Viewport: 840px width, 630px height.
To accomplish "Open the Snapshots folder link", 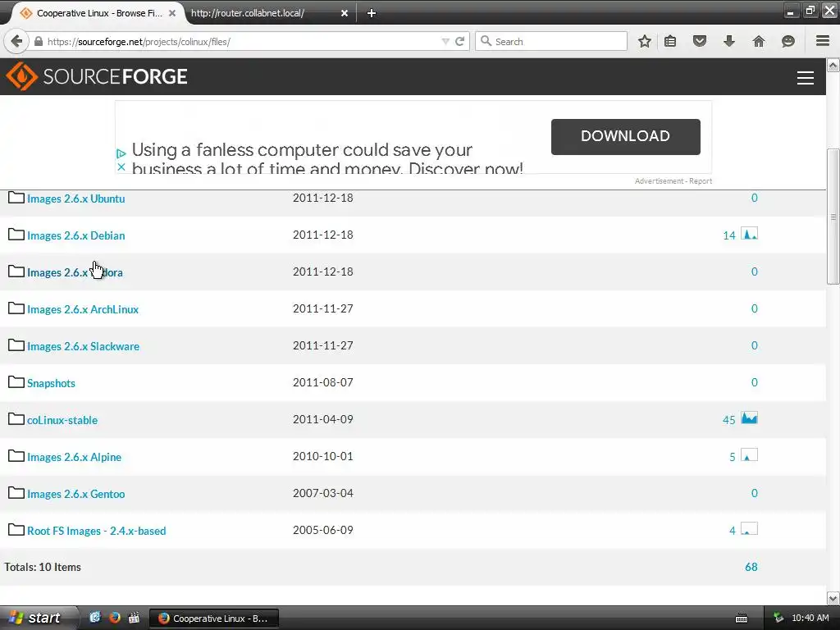I will tap(52, 383).
